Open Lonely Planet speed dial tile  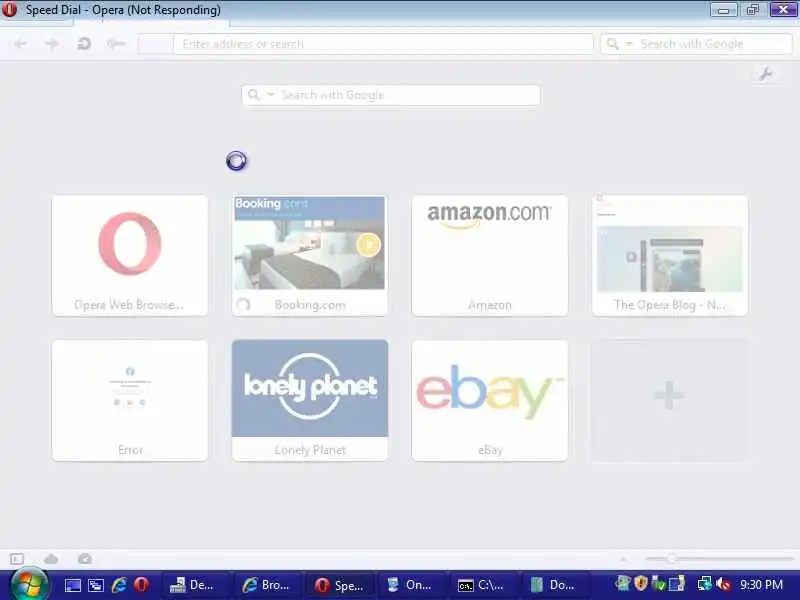point(310,401)
